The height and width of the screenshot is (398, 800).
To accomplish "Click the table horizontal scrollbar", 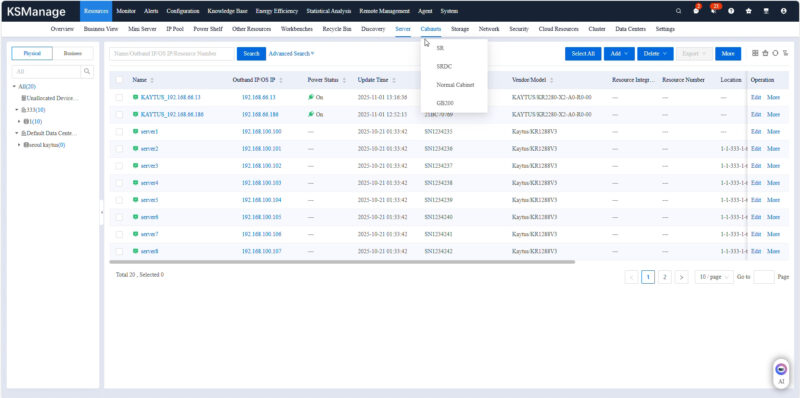I will coord(342,262).
